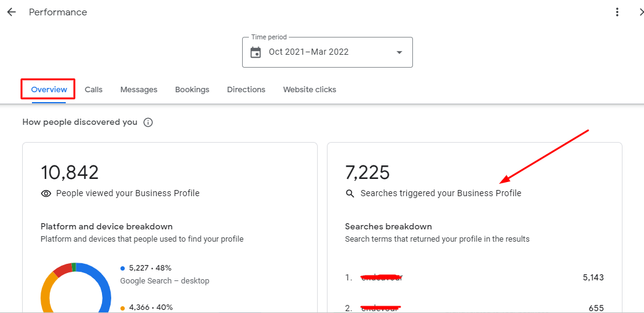The image size is (644, 313).
Task: Click the calendar icon in Time period
Action: pos(256,52)
